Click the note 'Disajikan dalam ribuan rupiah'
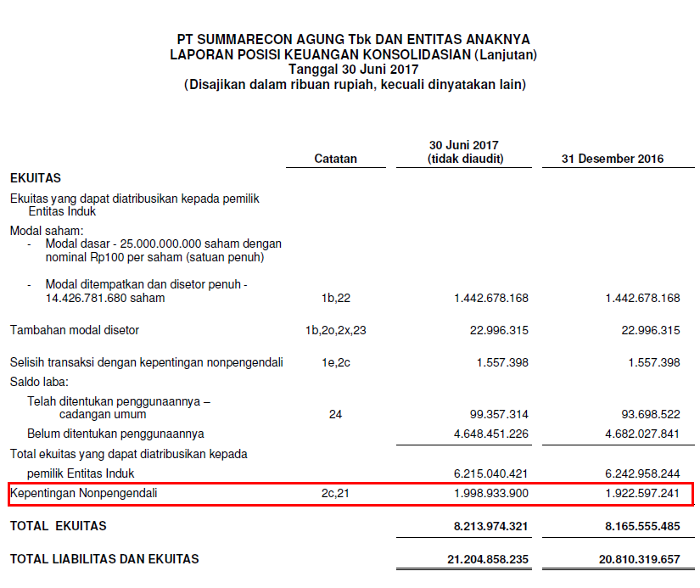The height and width of the screenshot is (588, 700). (282, 84)
